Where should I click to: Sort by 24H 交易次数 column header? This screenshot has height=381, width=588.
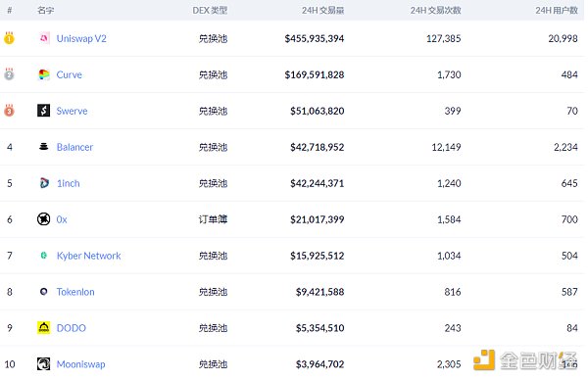[435, 11]
